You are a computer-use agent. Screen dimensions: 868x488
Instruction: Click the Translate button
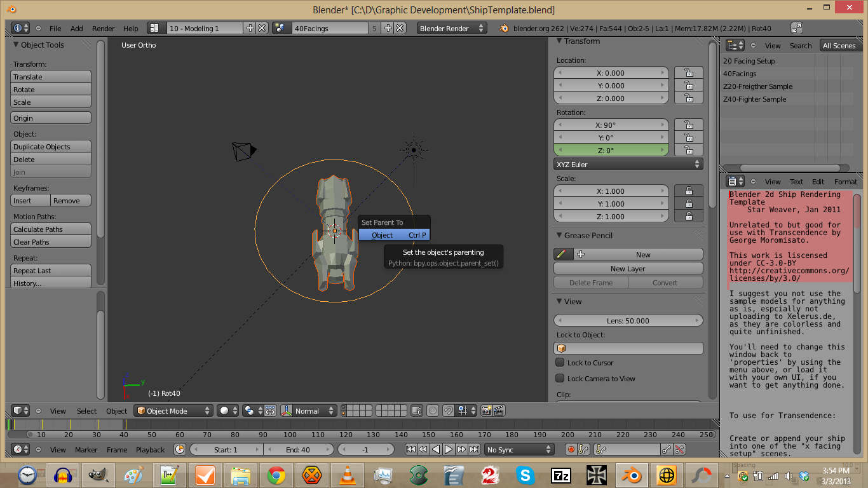click(x=51, y=76)
